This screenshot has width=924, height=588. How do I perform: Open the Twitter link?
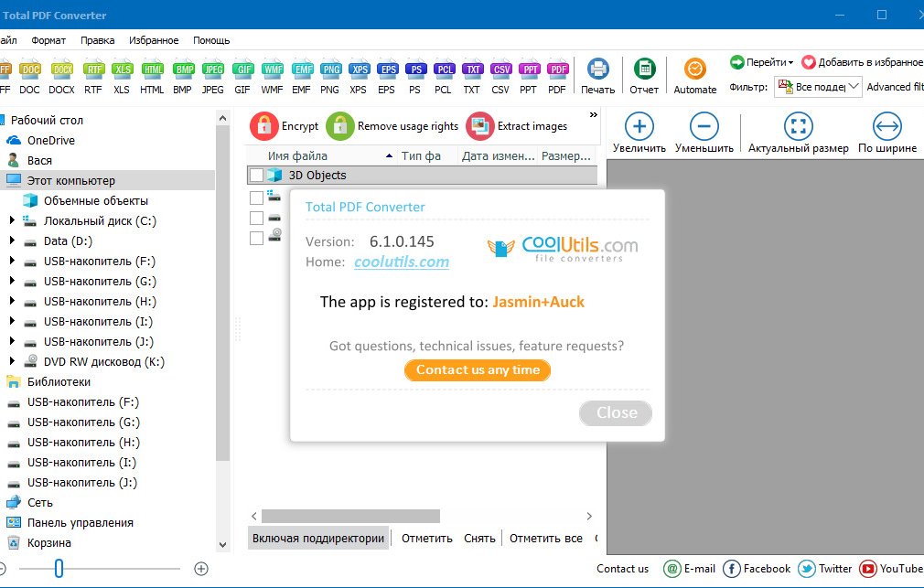(825, 569)
